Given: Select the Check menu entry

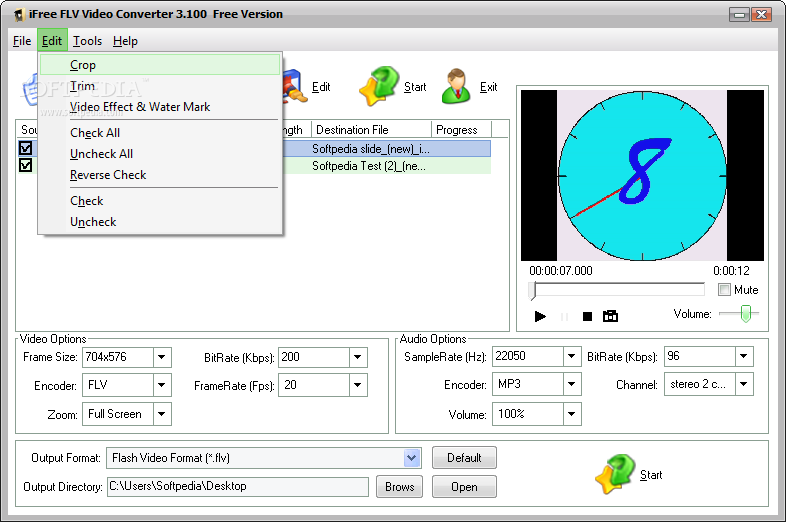Looking at the screenshot, I should 160,201.
